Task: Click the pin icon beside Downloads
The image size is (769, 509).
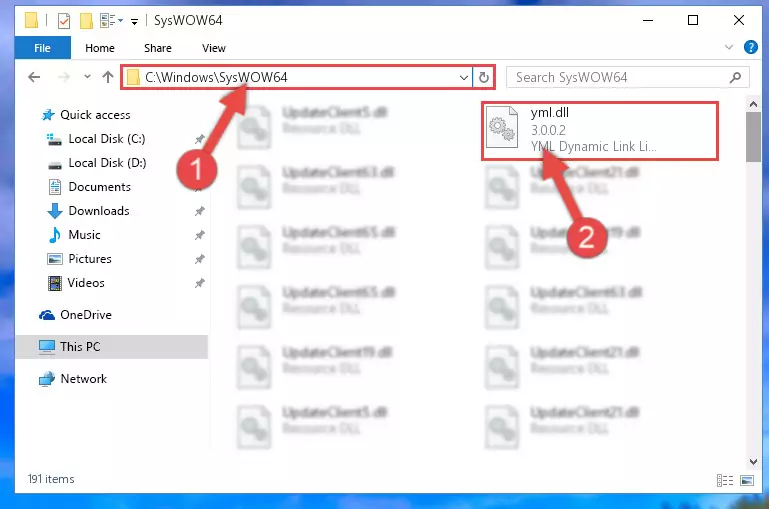Action: click(x=200, y=211)
